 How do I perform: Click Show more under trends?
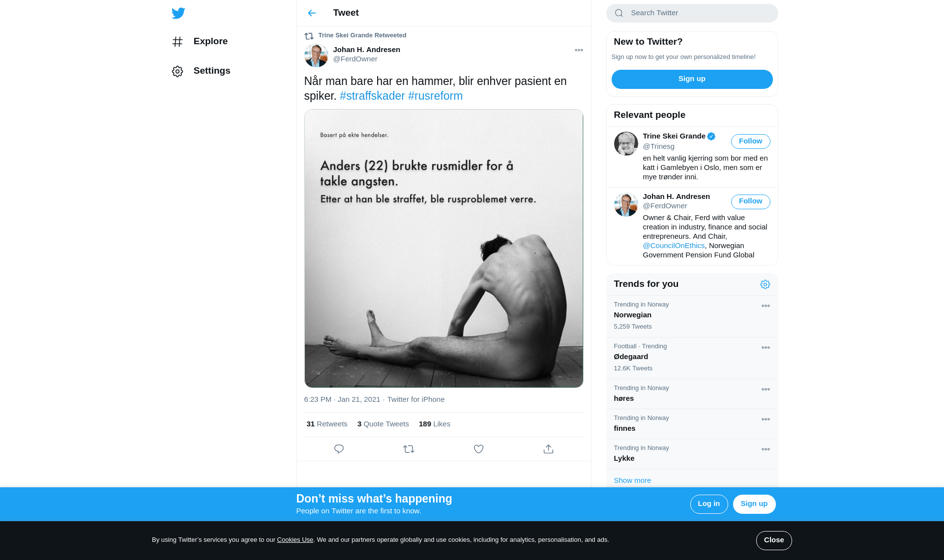632,480
